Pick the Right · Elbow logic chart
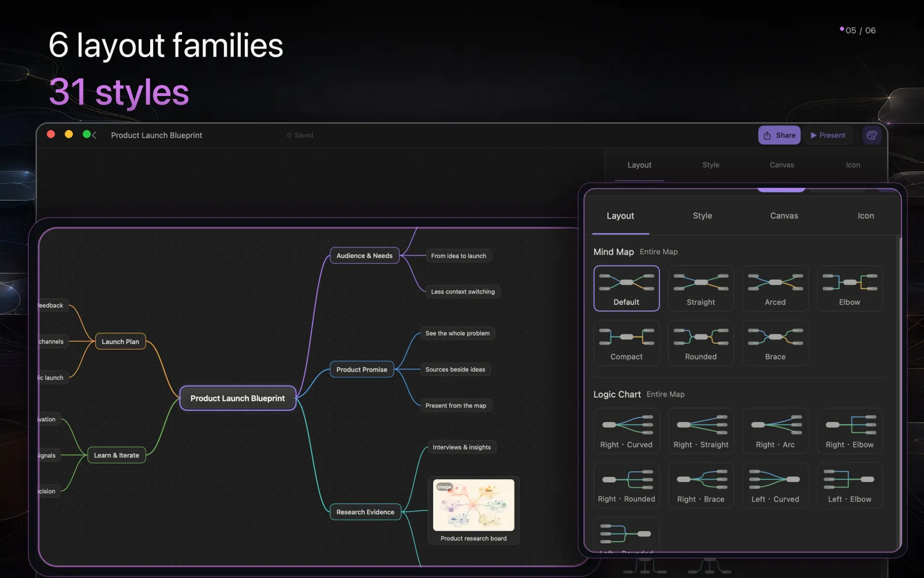 (x=850, y=431)
